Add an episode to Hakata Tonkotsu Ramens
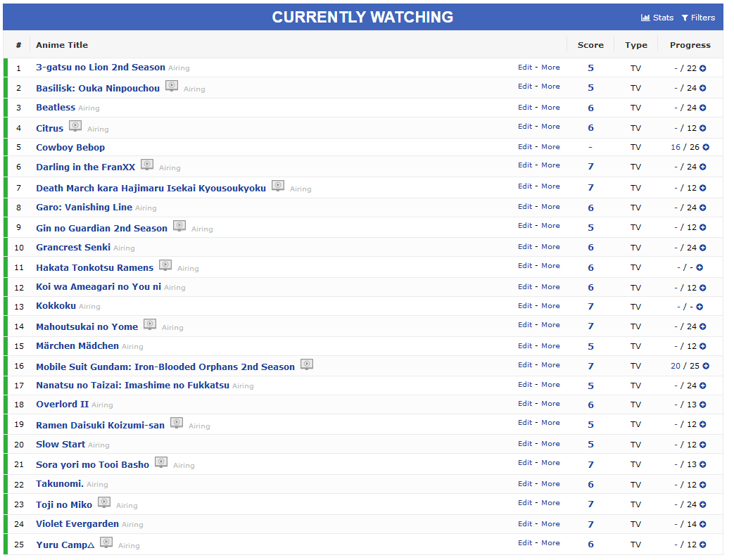Viewport: 734px width, 560px height. pyautogui.click(x=700, y=267)
